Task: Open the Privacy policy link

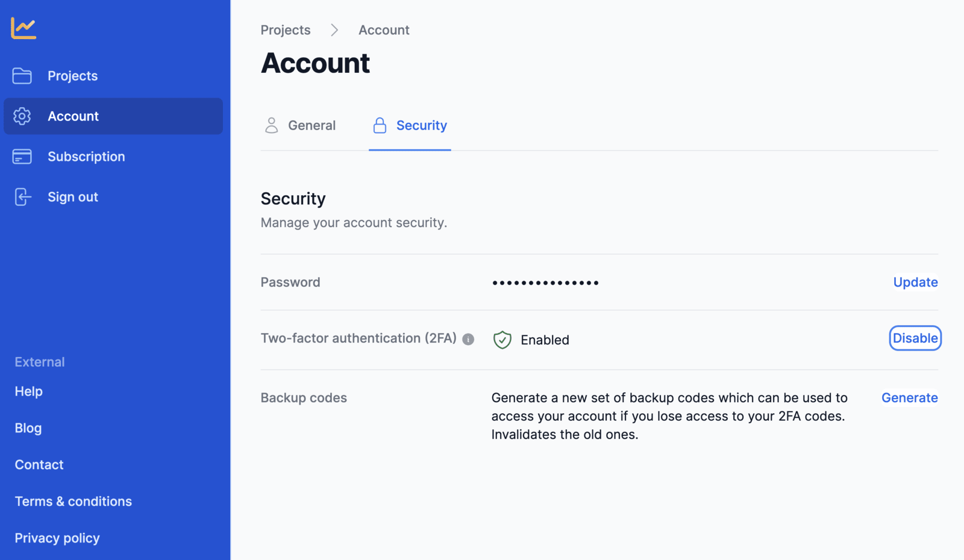Action: [x=57, y=538]
